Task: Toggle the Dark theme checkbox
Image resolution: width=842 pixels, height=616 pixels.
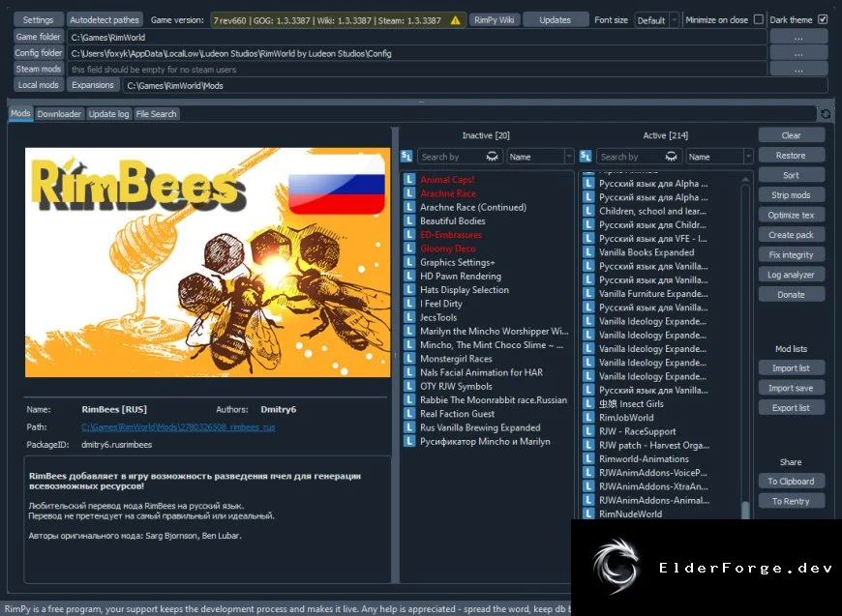Action: click(823, 19)
